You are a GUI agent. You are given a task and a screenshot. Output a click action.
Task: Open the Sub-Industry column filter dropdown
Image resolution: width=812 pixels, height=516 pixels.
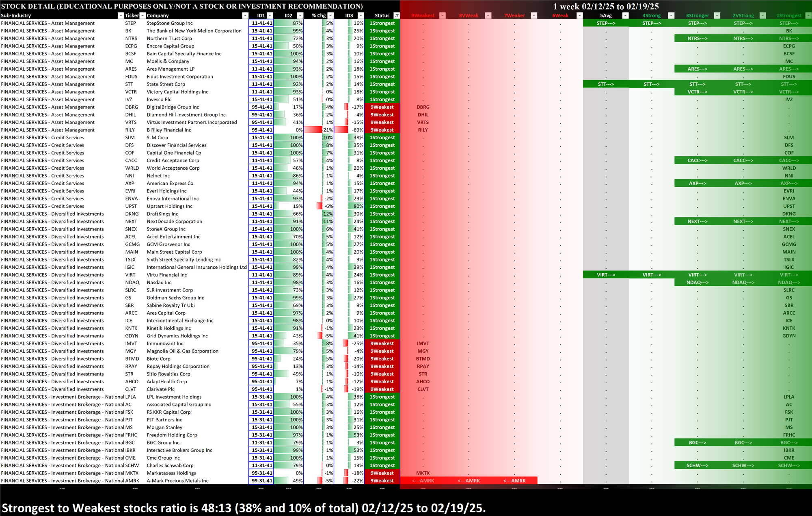121,15
